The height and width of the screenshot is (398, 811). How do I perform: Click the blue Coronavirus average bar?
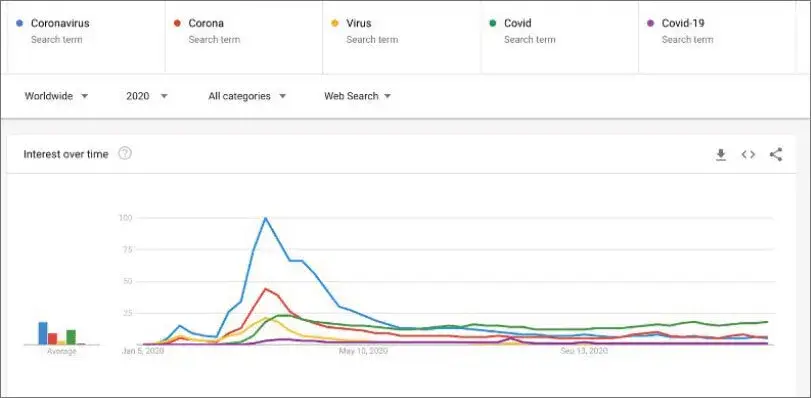click(x=43, y=333)
